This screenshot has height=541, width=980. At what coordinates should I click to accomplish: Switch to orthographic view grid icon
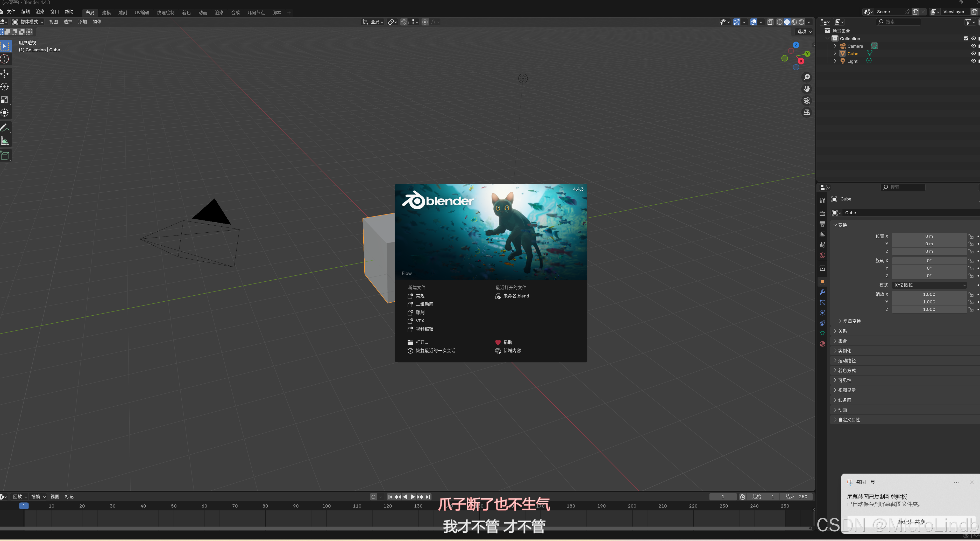[807, 112]
